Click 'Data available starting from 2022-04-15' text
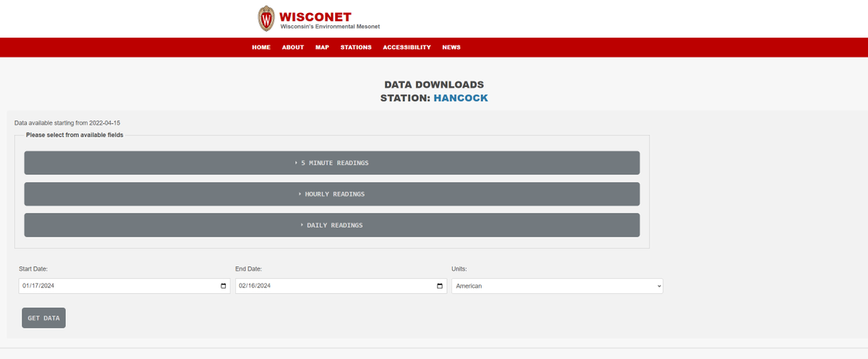The image size is (868, 359). (x=67, y=123)
